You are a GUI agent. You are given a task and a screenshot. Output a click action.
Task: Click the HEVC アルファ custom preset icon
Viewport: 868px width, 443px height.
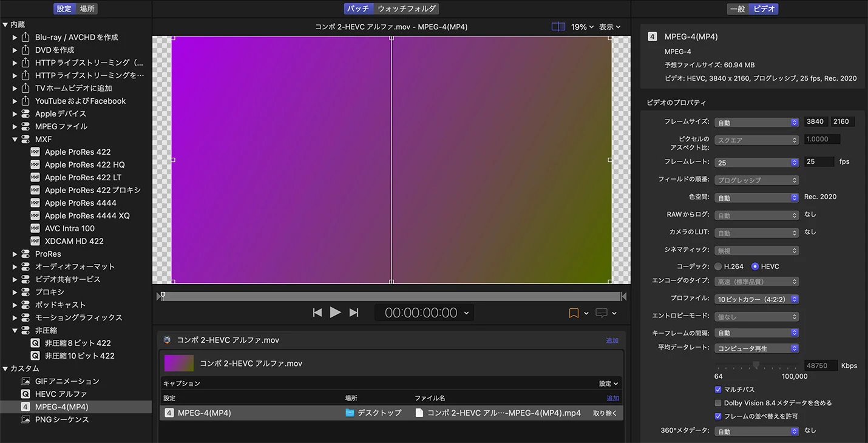pyautogui.click(x=25, y=394)
